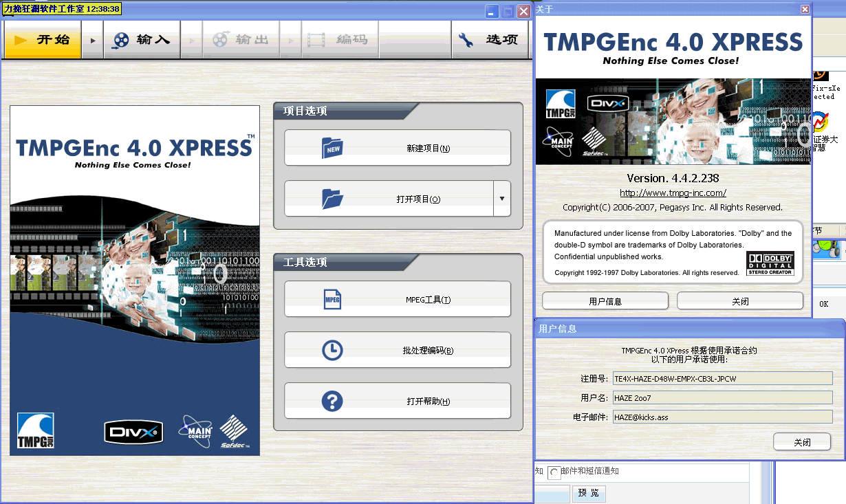Click 用户信息 button in the 关于 dialog
Image resolution: width=846 pixels, height=504 pixels.
coord(605,301)
